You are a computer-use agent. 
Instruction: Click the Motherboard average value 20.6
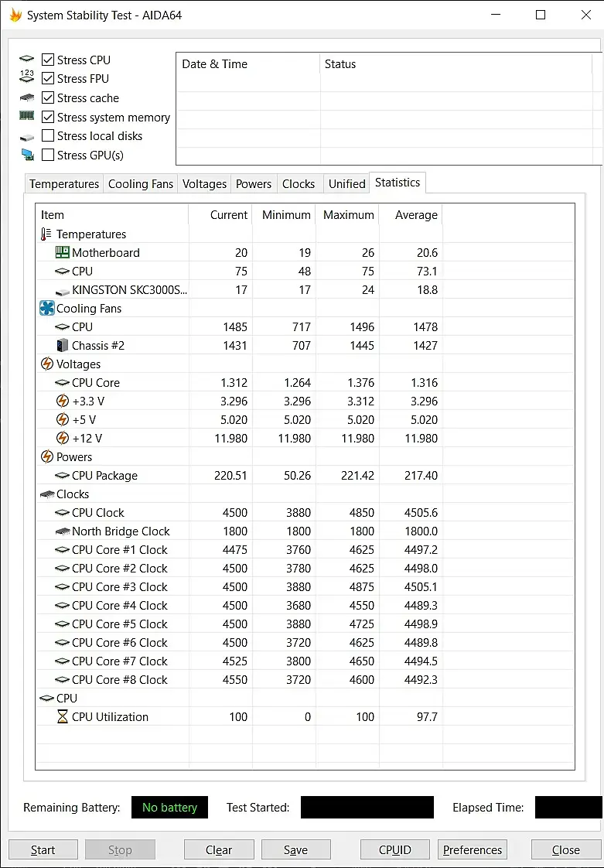click(x=427, y=252)
